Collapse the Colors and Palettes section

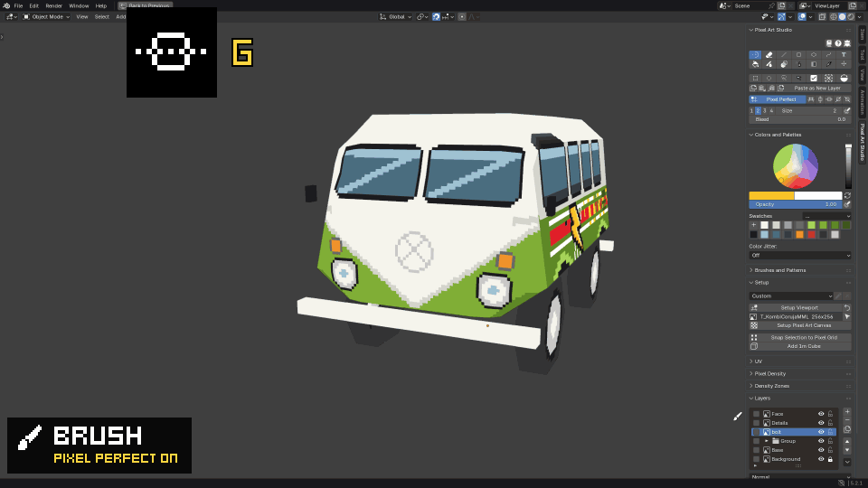click(x=751, y=135)
